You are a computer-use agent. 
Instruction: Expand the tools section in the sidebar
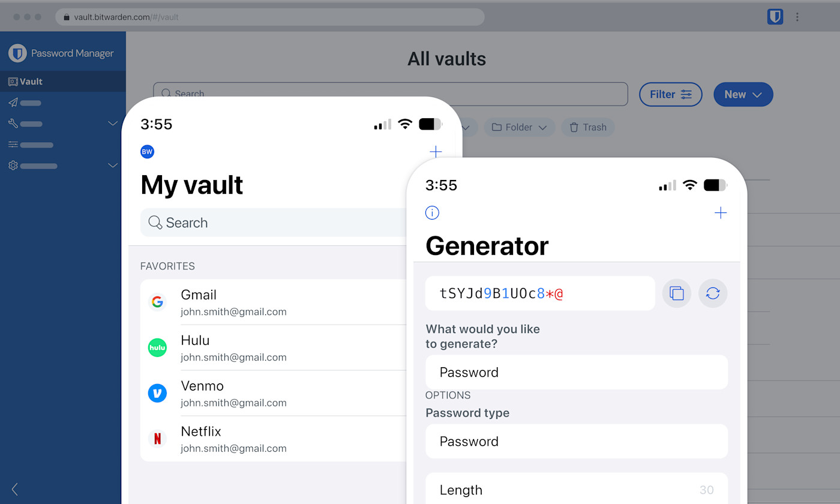coord(112,124)
